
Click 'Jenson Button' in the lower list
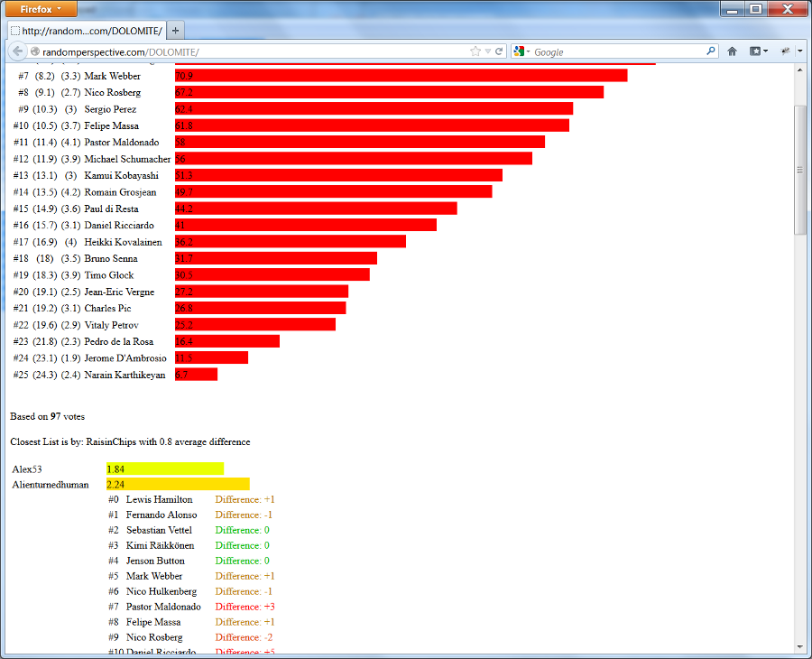pyautogui.click(x=155, y=561)
